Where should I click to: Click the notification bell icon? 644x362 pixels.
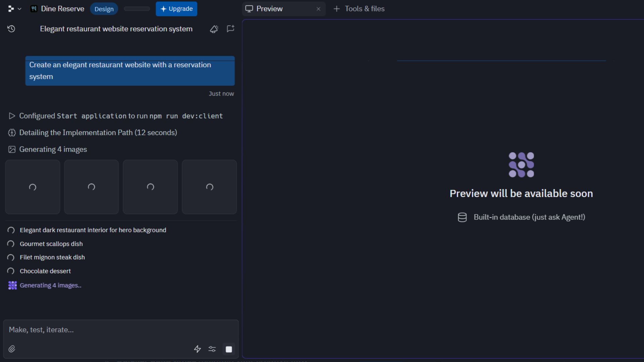click(214, 29)
